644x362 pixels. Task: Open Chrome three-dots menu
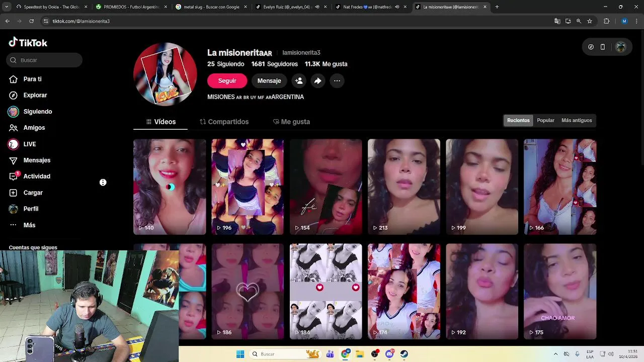coord(636,21)
